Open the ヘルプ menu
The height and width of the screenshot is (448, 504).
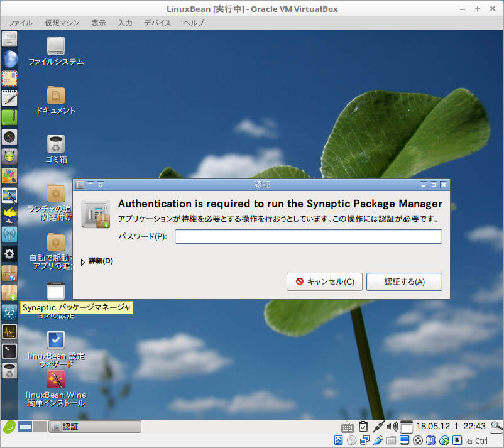click(x=194, y=23)
